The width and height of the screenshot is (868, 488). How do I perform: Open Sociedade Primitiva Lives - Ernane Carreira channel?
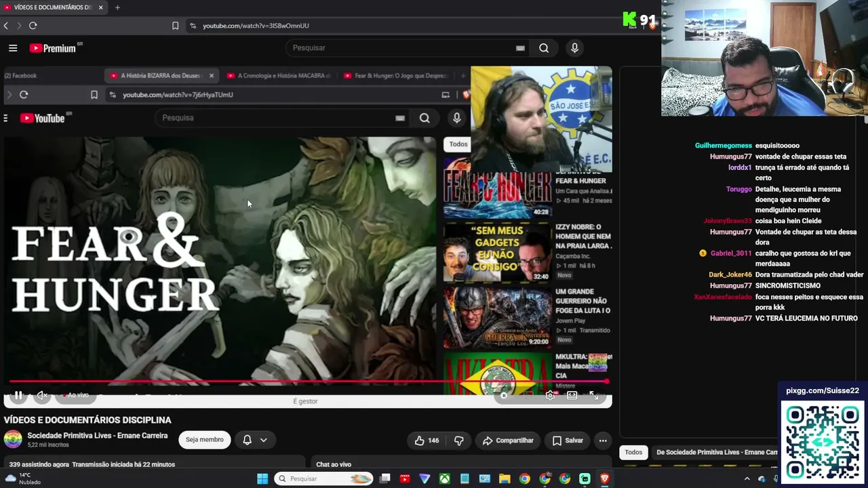98,436
